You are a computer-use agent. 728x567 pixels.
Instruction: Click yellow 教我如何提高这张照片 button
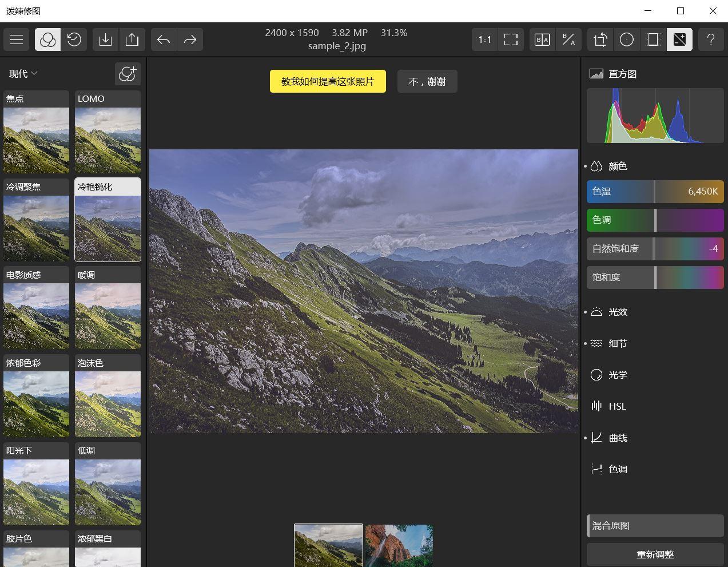point(328,81)
